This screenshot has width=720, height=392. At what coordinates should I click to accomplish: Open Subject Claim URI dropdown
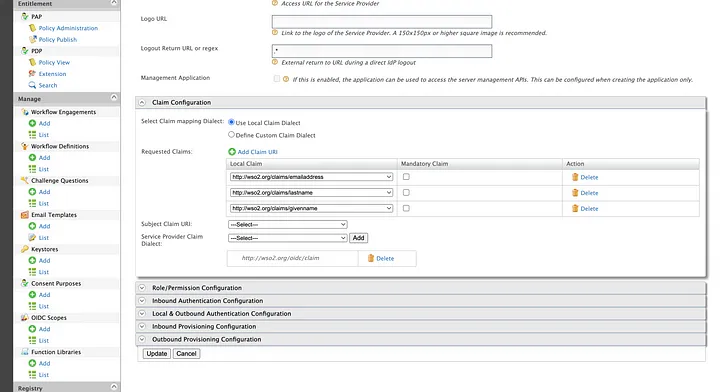click(x=287, y=224)
